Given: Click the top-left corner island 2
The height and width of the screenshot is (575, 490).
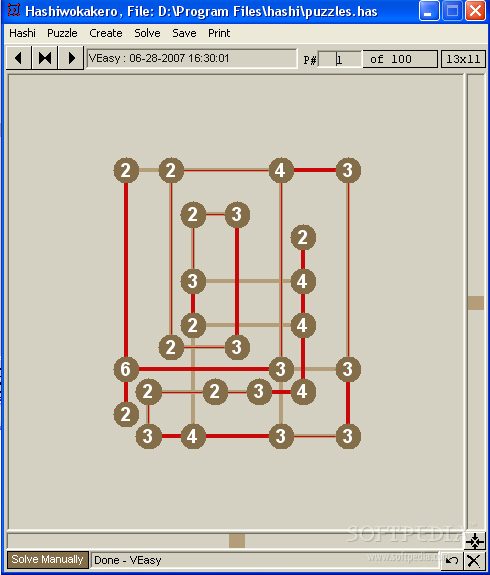Looking at the screenshot, I should coord(126,170).
